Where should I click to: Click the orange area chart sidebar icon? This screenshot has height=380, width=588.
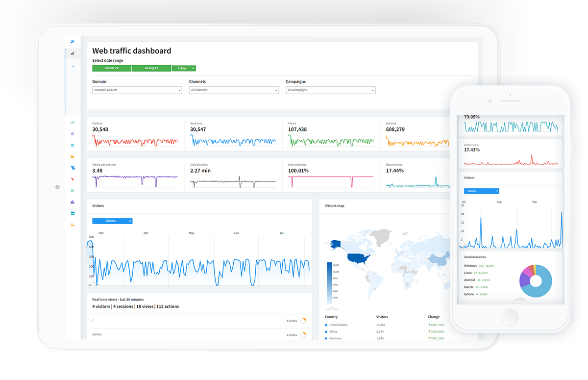[x=73, y=156]
